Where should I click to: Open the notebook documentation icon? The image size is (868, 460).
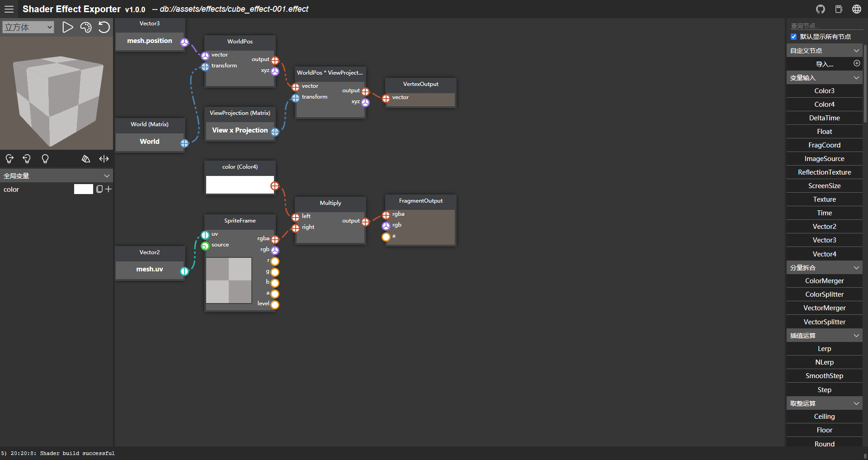click(x=839, y=9)
